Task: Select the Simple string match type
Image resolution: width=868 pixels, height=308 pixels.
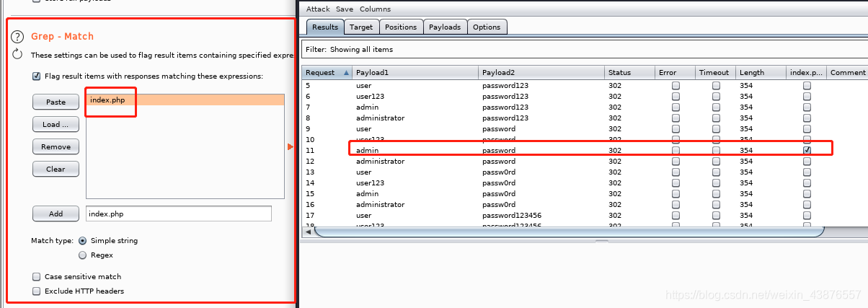Action: pos(83,240)
